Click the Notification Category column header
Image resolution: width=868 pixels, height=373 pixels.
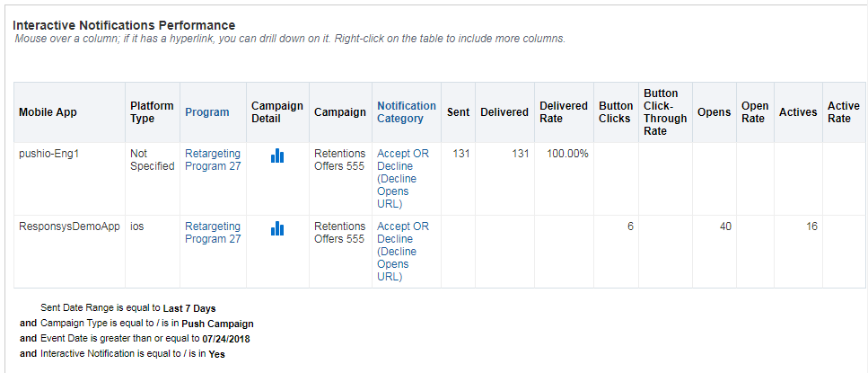[x=407, y=112]
